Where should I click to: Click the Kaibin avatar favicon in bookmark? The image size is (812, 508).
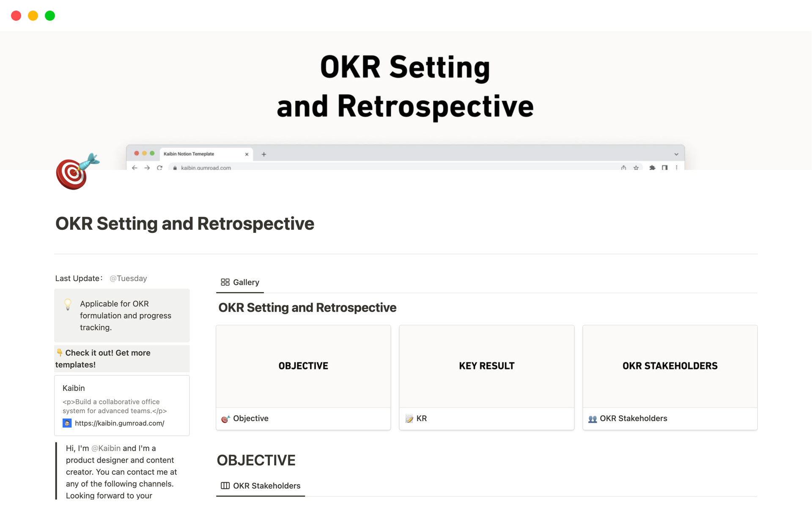(x=67, y=423)
